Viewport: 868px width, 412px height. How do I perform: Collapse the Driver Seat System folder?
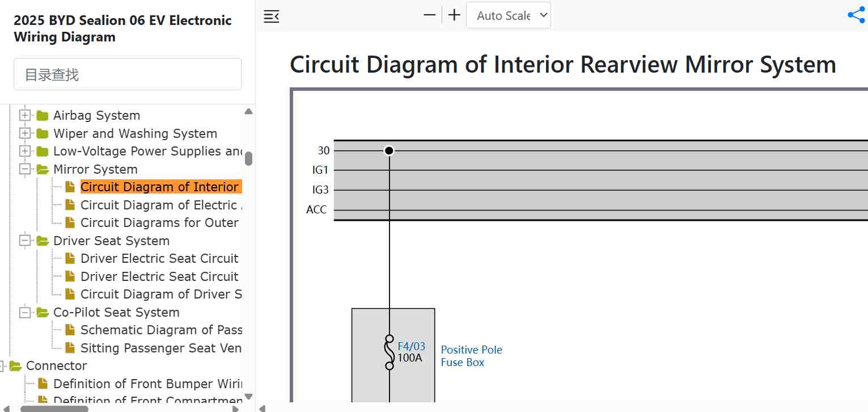point(24,241)
